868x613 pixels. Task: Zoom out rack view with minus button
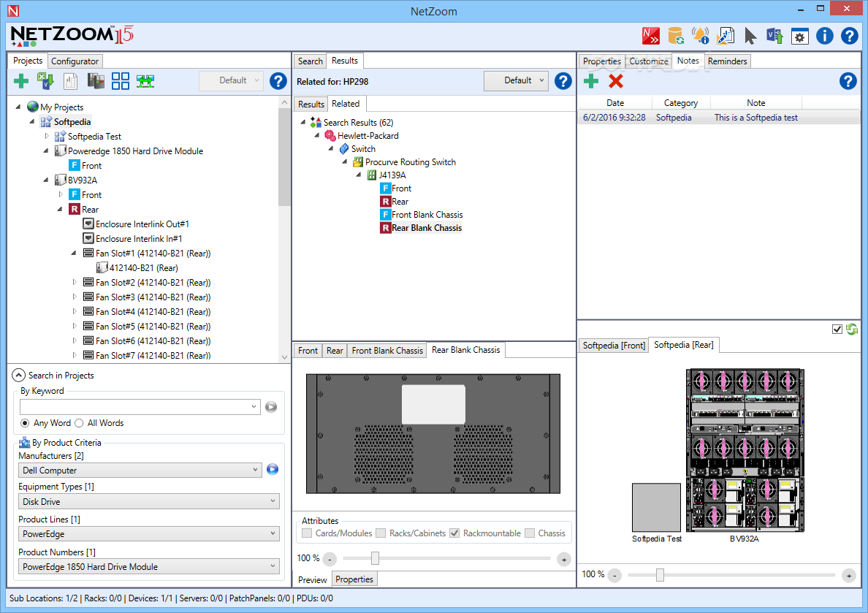point(614,575)
